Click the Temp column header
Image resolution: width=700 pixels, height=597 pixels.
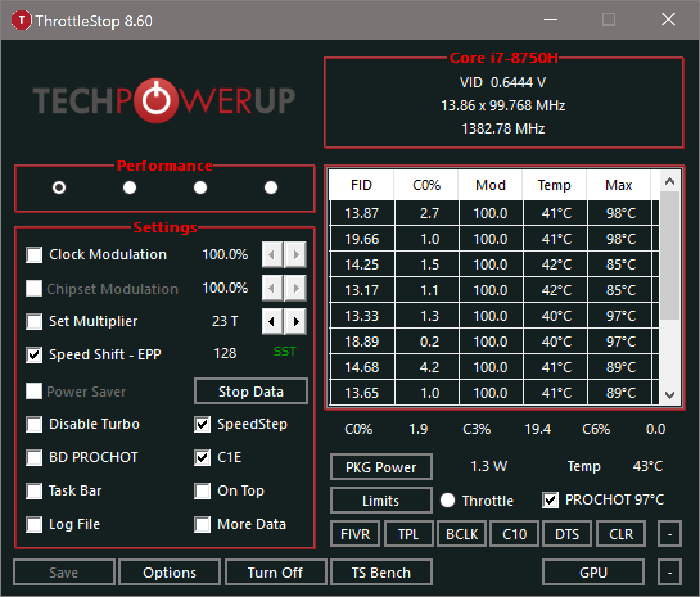point(554,185)
